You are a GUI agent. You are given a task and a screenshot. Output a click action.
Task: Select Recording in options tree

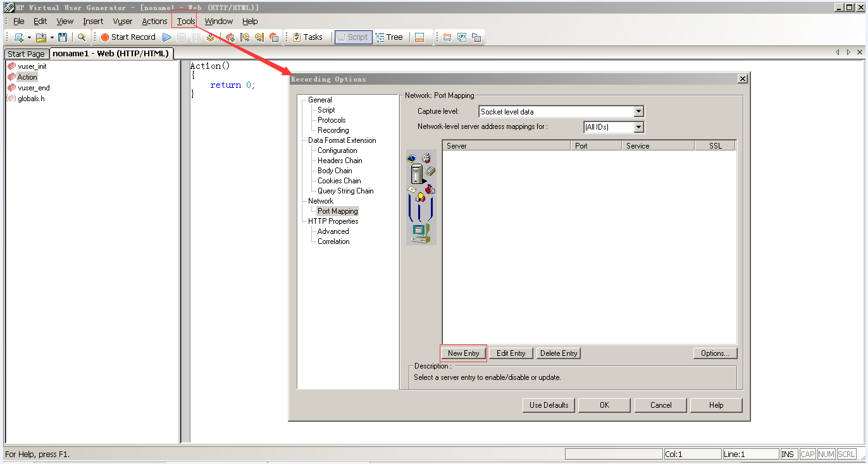tap(333, 130)
